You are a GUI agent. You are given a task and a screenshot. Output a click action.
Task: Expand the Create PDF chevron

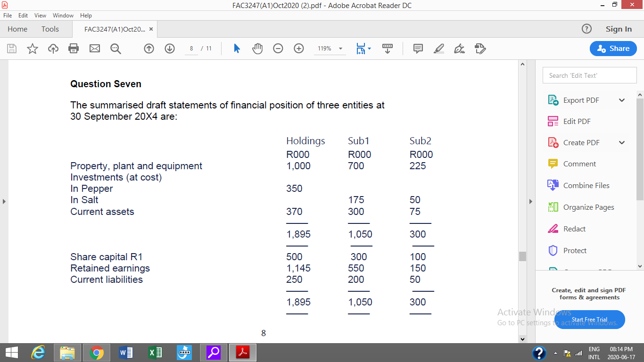(621, 142)
